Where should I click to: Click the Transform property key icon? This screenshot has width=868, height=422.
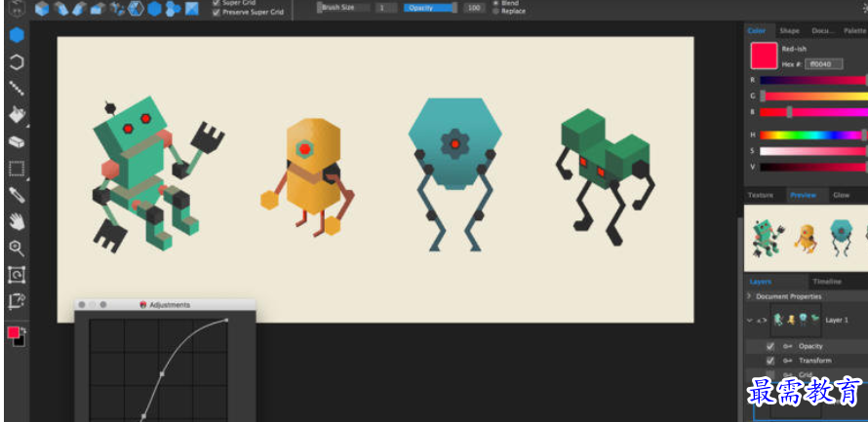[x=787, y=361]
